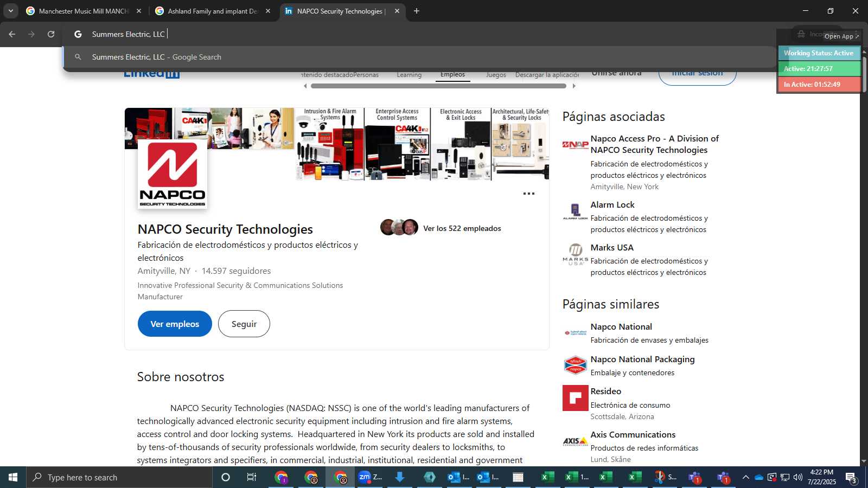Open the first Outlook taskbar window
This screenshot has width=868, height=488.
pyautogui.click(x=458, y=477)
